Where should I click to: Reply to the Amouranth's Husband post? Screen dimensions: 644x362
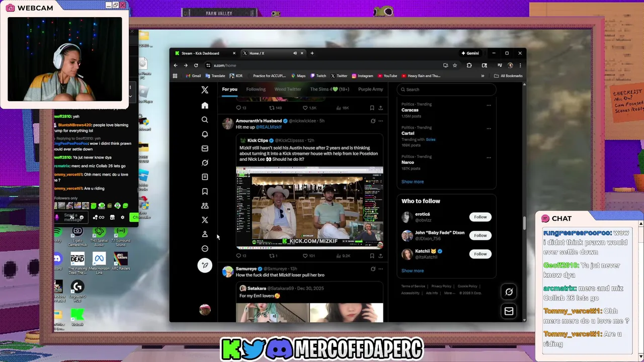click(241, 256)
